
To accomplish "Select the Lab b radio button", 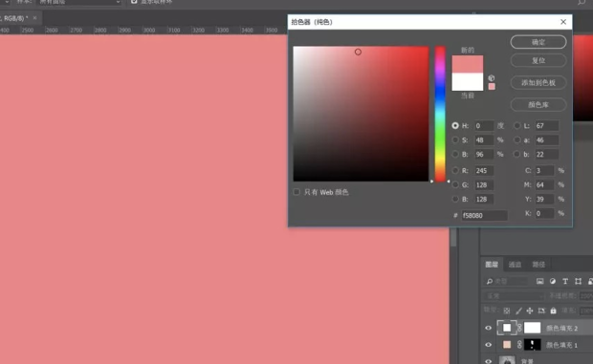I will (517, 154).
